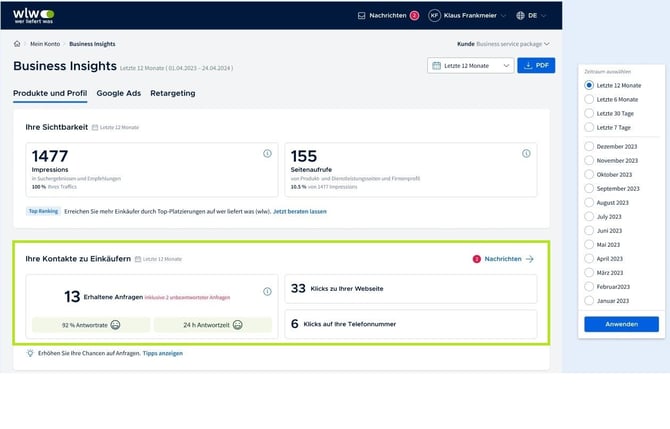Open Mein Konto breadcrumb
Viewport: 670px width, 429px height.
click(x=45, y=44)
